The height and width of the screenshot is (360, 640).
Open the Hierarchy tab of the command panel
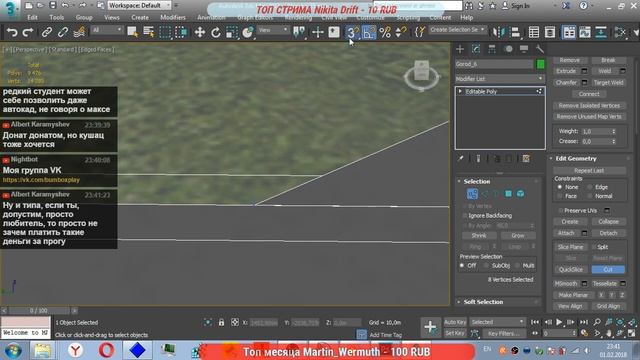click(492, 49)
